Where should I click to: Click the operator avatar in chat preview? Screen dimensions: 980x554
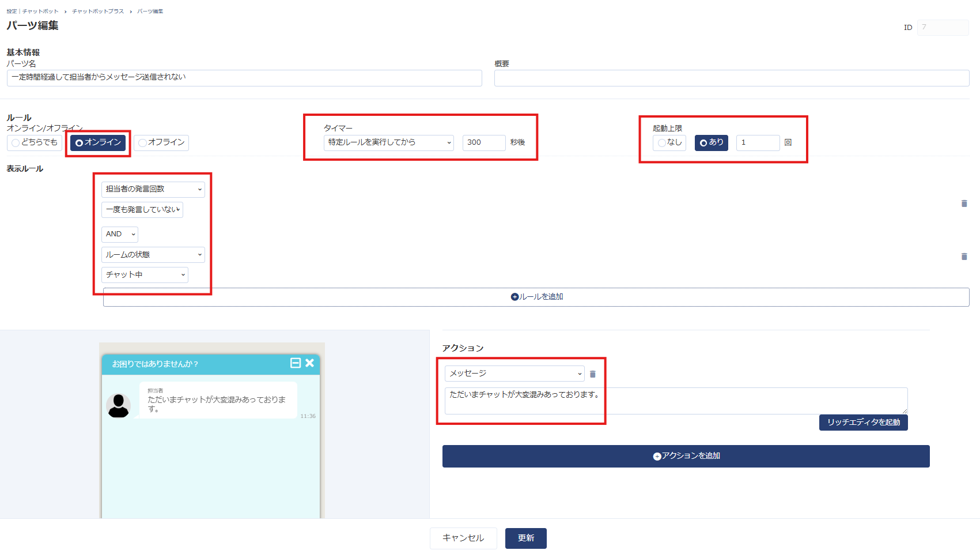[119, 405]
